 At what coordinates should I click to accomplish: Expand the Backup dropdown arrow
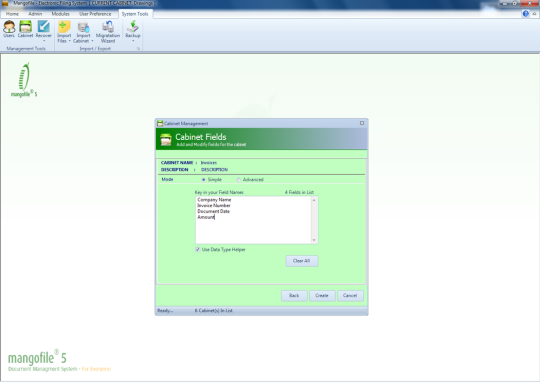(x=133, y=41)
